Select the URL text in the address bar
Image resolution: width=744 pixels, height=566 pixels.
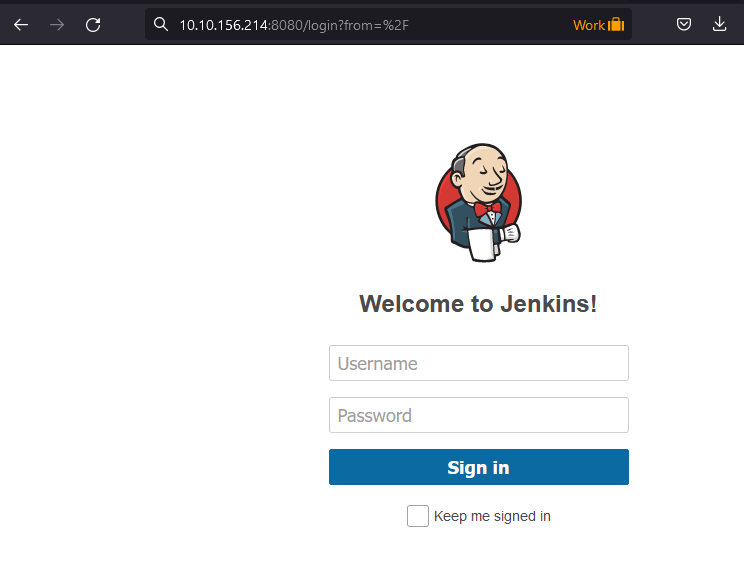[x=294, y=25]
